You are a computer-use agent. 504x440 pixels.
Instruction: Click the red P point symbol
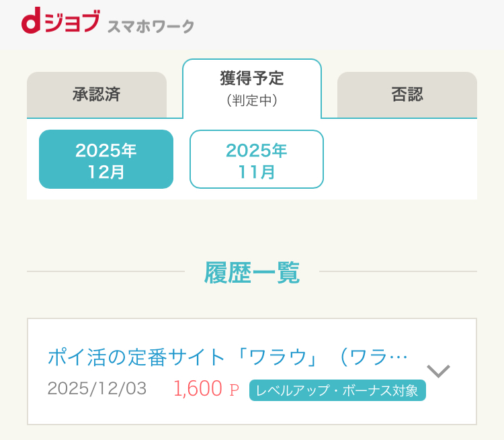coord(235,390)
